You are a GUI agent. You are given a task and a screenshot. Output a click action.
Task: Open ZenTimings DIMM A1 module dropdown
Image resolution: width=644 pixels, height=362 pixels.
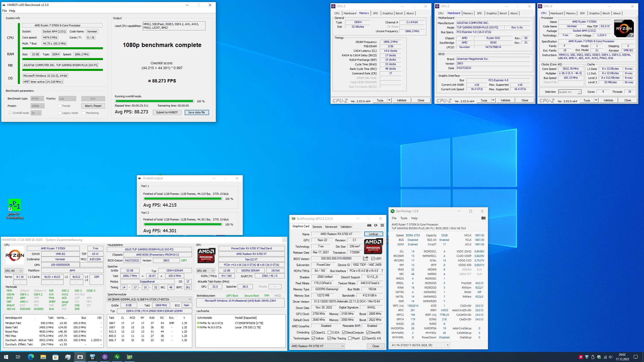[420, 345]
